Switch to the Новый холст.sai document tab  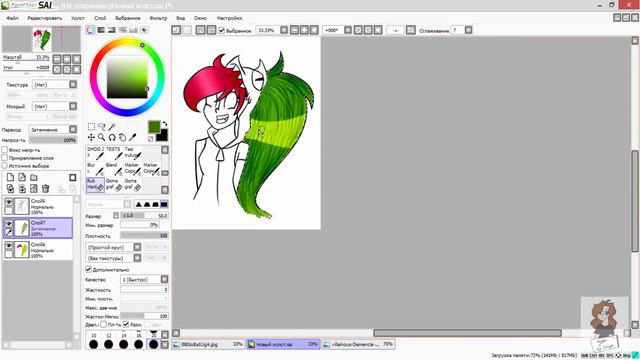click(283, 344)
